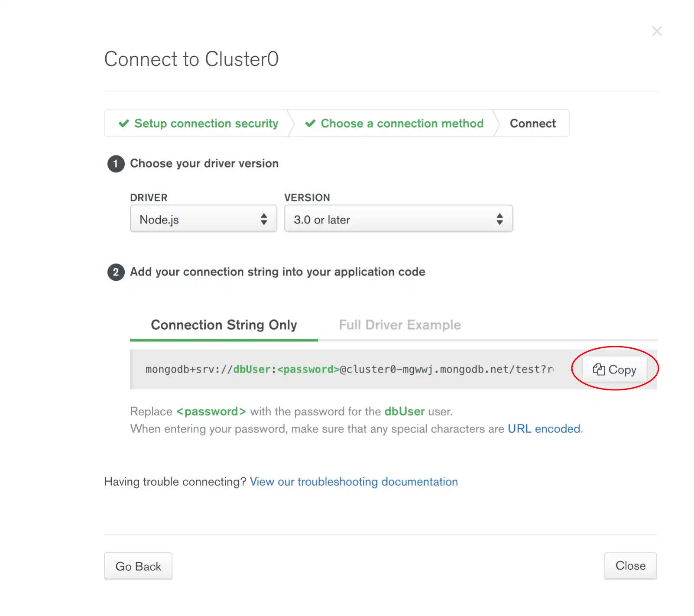The width and height of the screenshot is (694, 616).
Task: Go to the Setup connection security step
Action: pyautogui.click(x=199, y=123)
